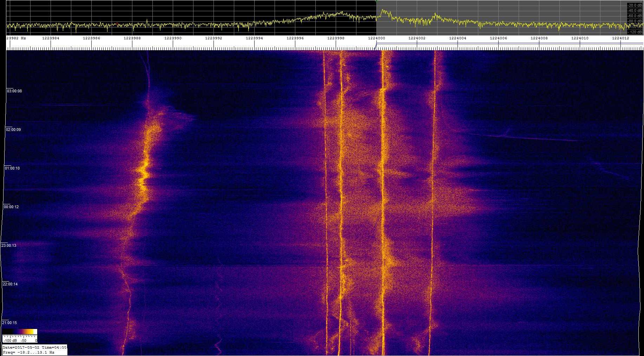Click the 1224000 center frequency label
Screen dimensions: 644x356
(376, 38)
